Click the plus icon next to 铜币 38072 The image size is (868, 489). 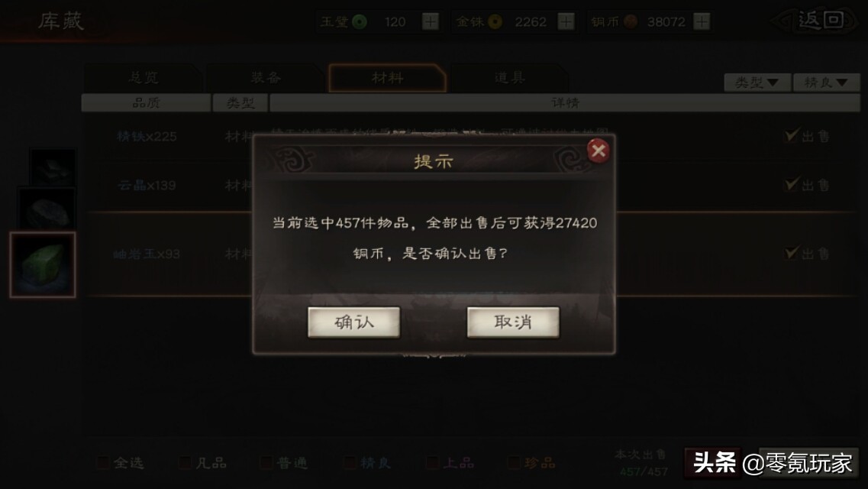(x=702, y=21)
